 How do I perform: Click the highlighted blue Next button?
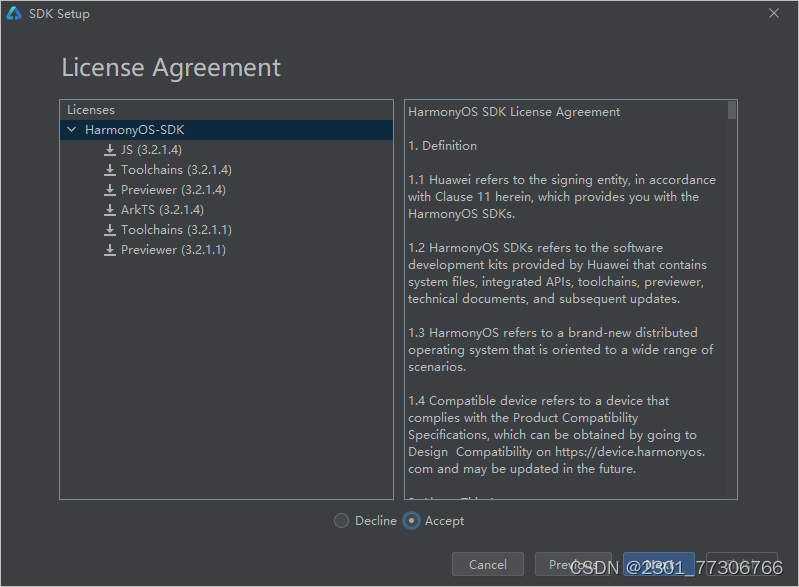[658, 564]
